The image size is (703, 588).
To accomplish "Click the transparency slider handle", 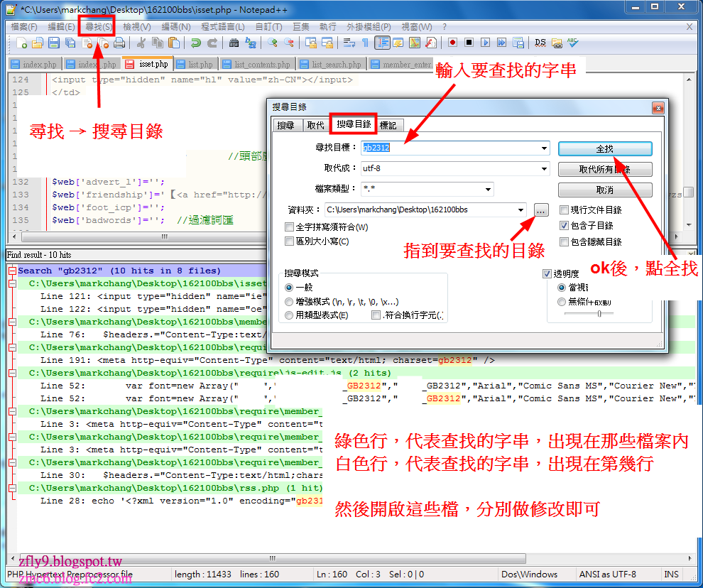I will [x=599, y=313].
